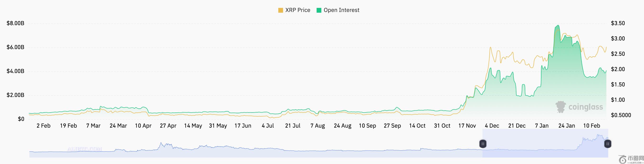
Task: Click the 4 Dec date label
Action: pyautogui.click(x=492, y=126)
